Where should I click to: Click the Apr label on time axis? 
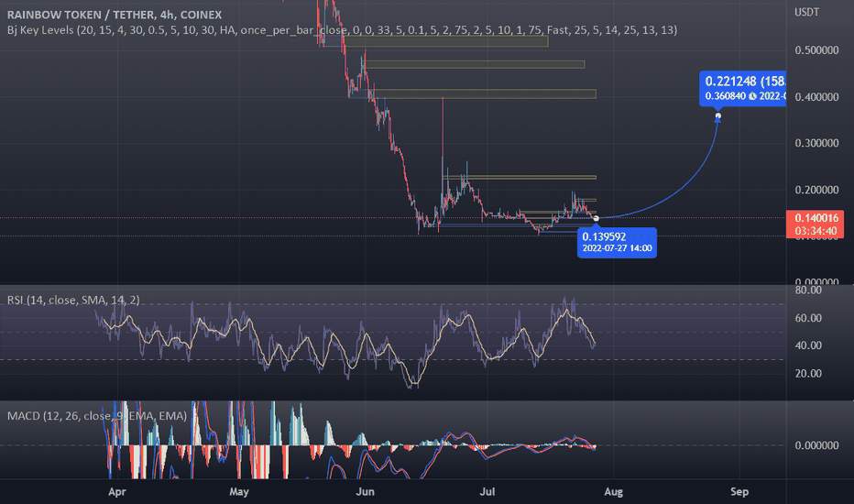pos(117,491)
